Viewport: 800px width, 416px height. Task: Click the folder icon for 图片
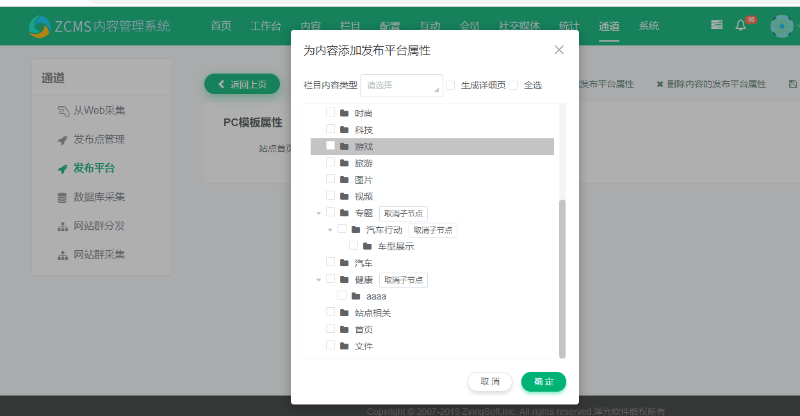[x=344, y=180]
